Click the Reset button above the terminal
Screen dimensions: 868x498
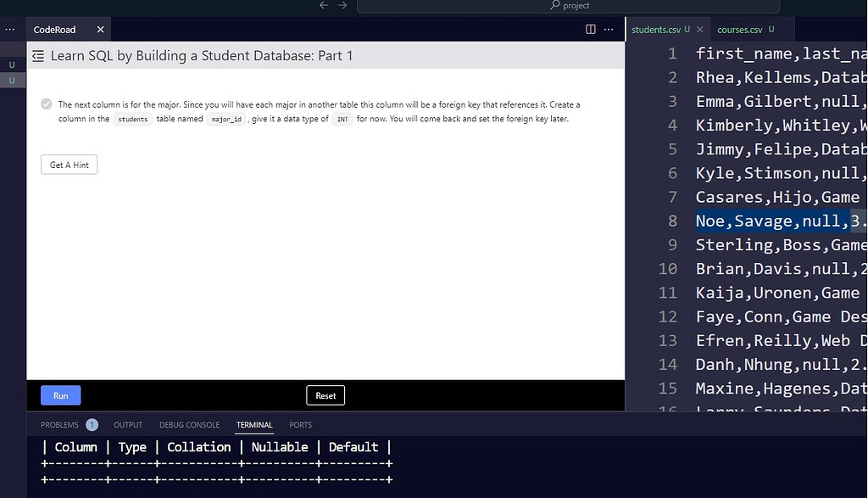click(325, 394)
